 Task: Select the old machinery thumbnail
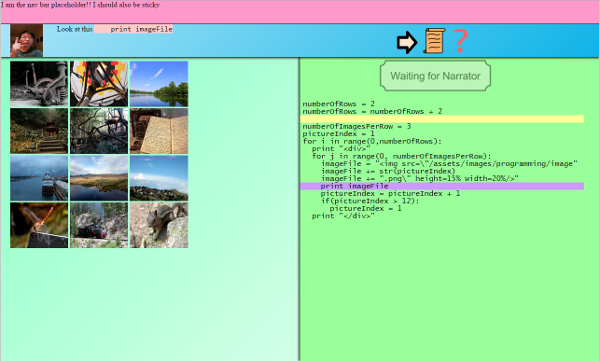coord(39,84)
